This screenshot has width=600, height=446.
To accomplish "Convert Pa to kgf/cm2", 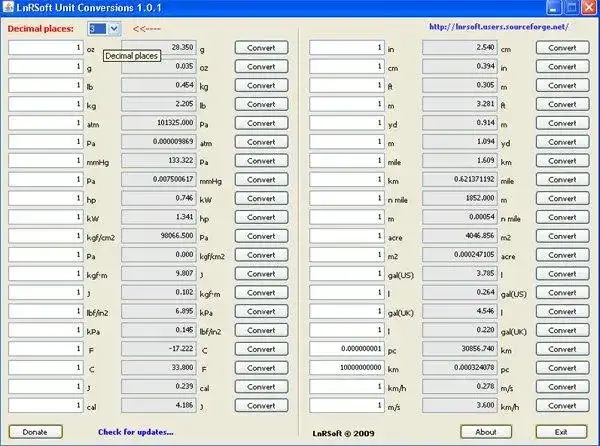I will [x=261, y=255].
